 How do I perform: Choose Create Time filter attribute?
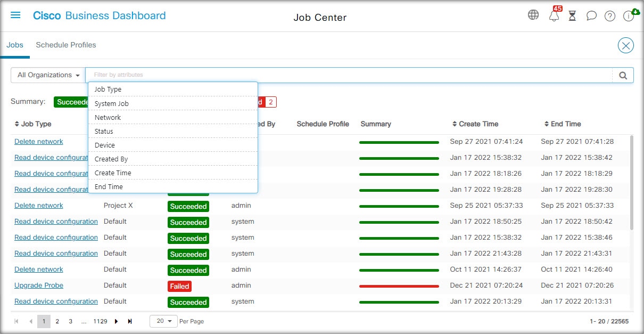[173, 173]
